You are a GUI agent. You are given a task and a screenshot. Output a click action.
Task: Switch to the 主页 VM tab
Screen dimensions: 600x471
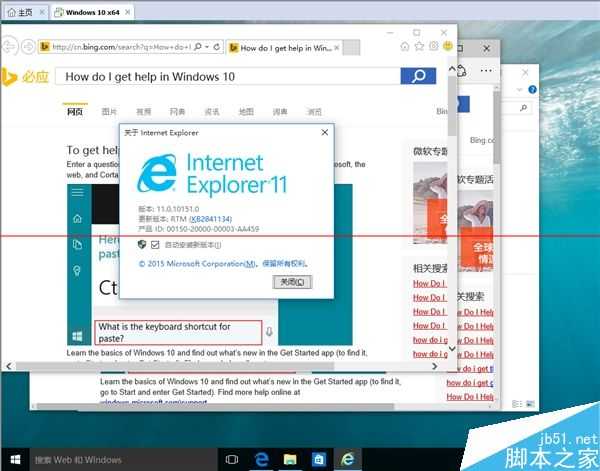pyautogui.click(x=26, y=12)
